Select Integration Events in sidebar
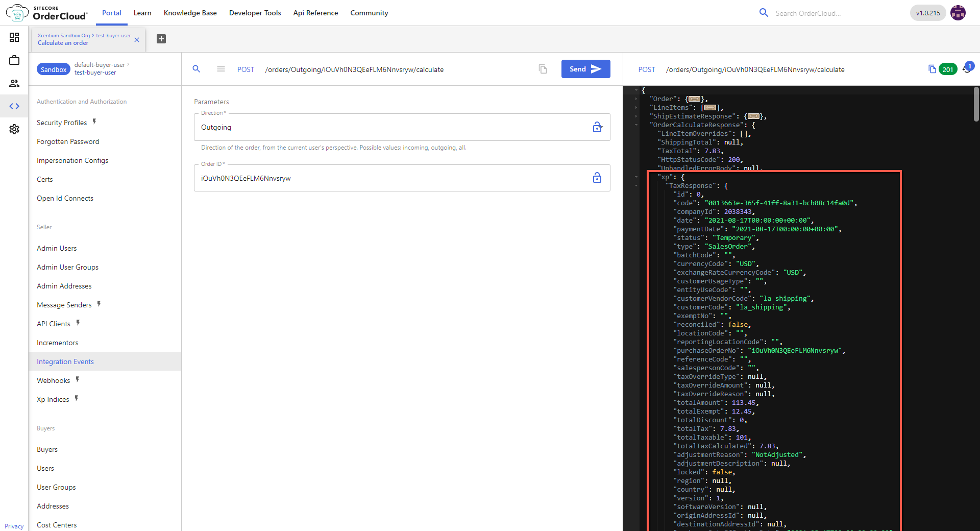The image size is (980, 531). point(105,361)
